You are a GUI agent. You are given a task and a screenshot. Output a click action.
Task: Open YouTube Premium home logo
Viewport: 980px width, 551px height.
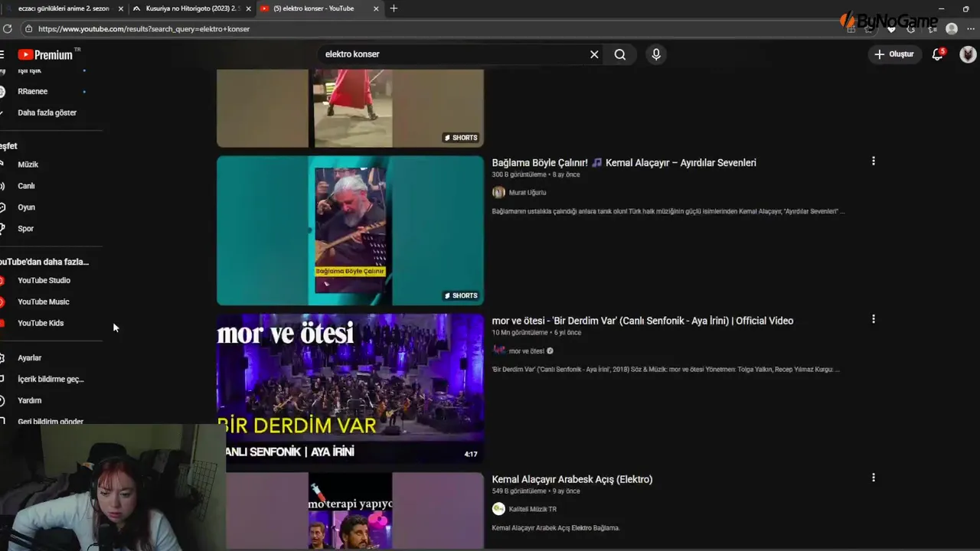point(45,54)
